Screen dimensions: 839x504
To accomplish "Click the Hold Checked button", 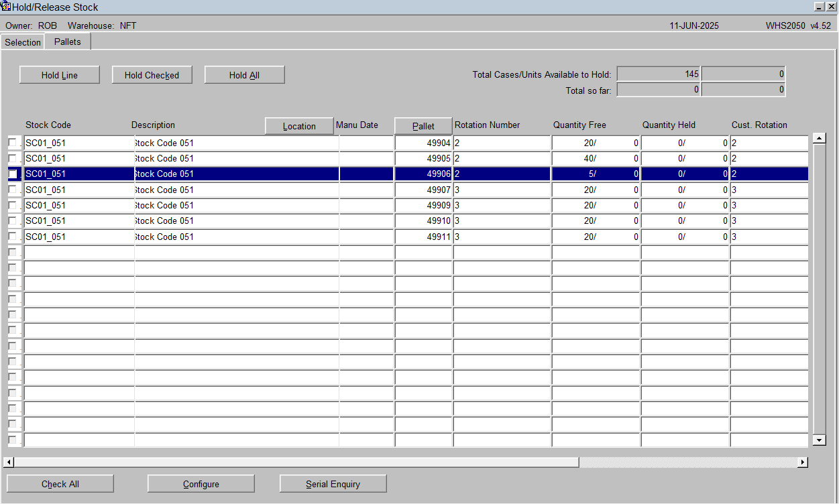I will coord(152,75).
